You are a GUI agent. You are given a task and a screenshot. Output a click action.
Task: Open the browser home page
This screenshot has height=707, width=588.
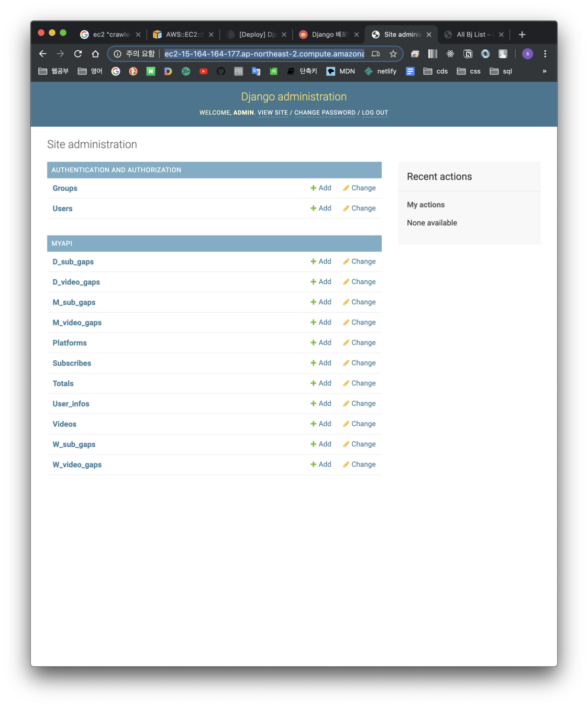click(95, 54)
